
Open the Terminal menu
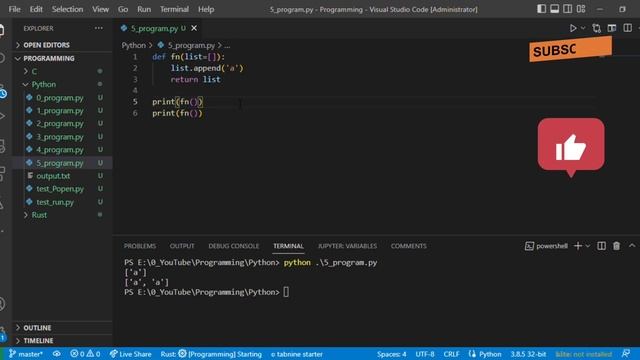coord(174,9)
